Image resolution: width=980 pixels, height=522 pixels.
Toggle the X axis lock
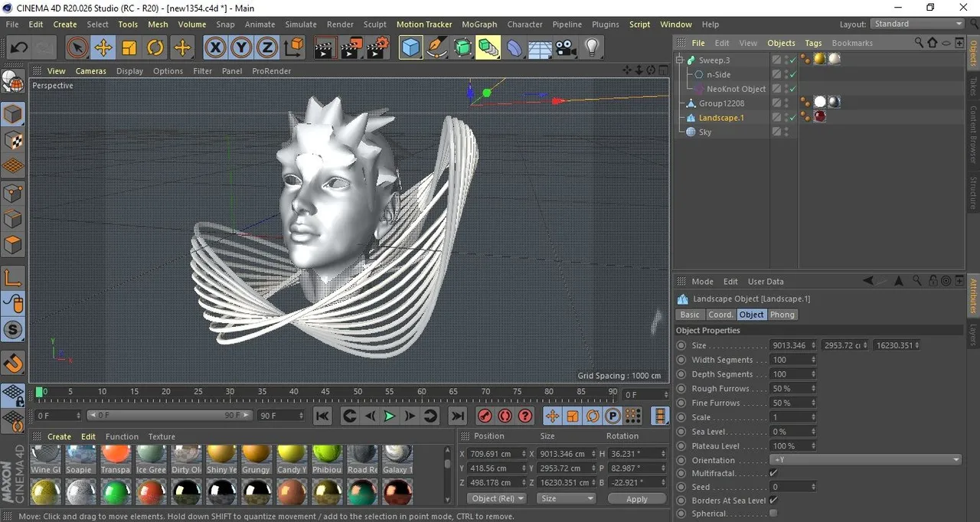click(215, 48)
